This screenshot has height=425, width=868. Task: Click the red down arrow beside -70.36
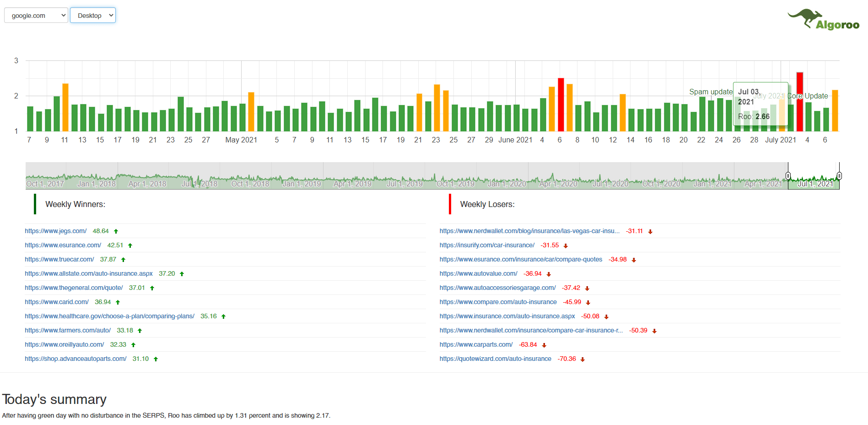pyautogui.click(x=583, y=360)
